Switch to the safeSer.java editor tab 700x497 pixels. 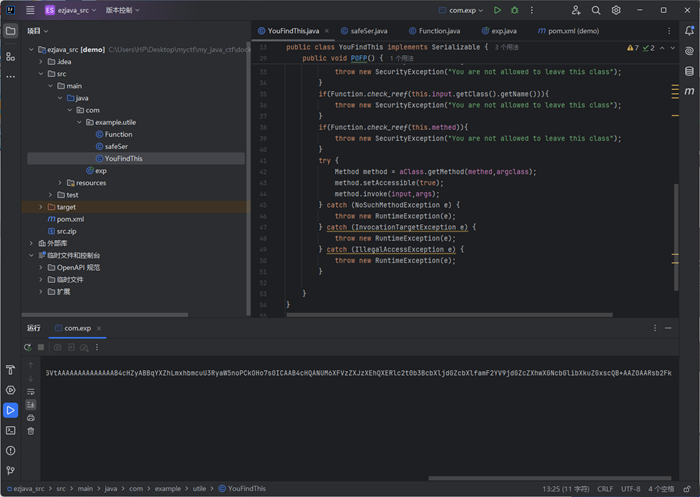click(x=368, y=31)
